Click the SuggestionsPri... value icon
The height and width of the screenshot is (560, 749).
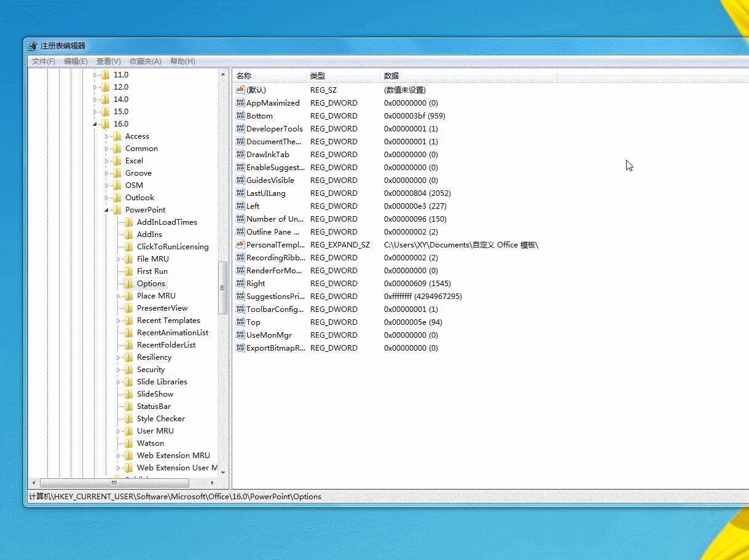pos(240,296)
